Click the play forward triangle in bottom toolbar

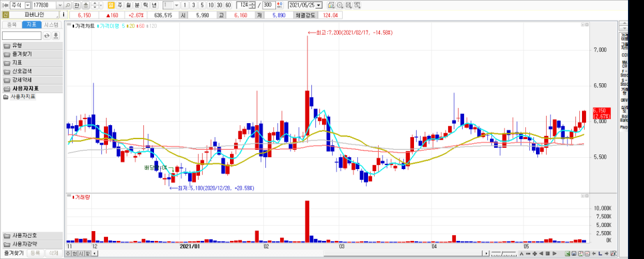coord(555,253)
